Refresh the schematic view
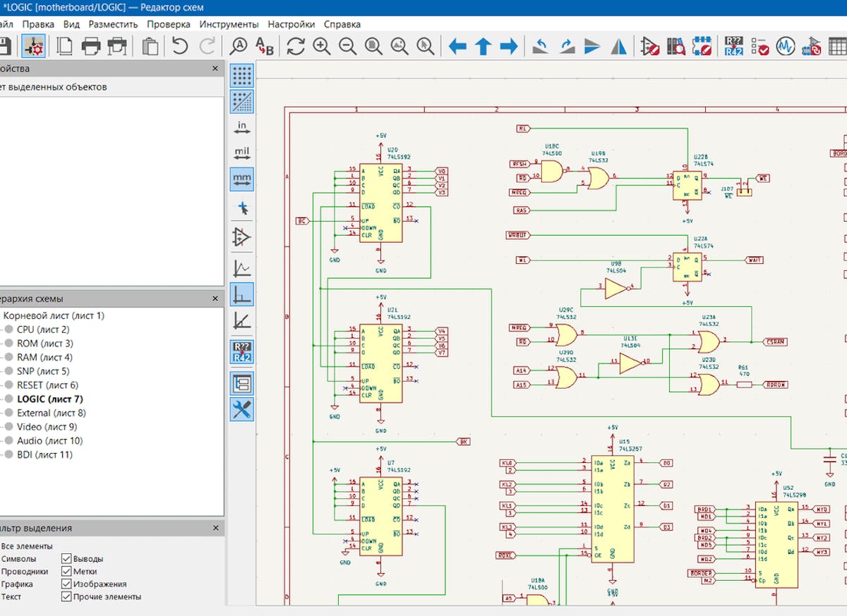This screenshot has width=847, height=616. [296, 47]
